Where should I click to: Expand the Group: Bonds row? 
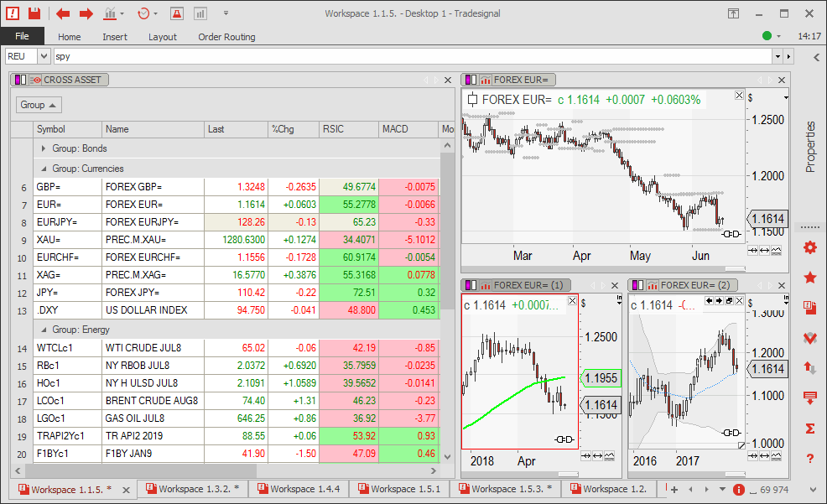pyautogui.click(x=44, y=148)
